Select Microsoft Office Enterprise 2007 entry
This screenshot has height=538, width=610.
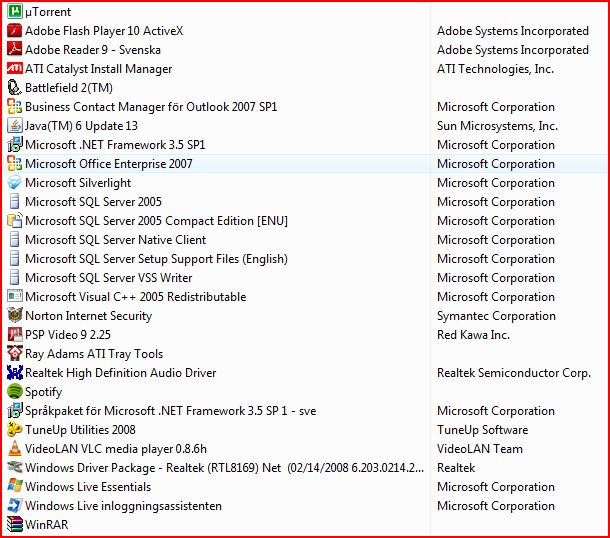point(305,163)
